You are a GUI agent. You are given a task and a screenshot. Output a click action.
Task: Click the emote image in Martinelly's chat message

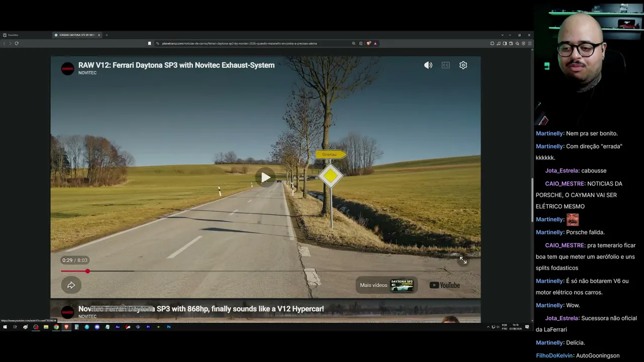(573, 220)
